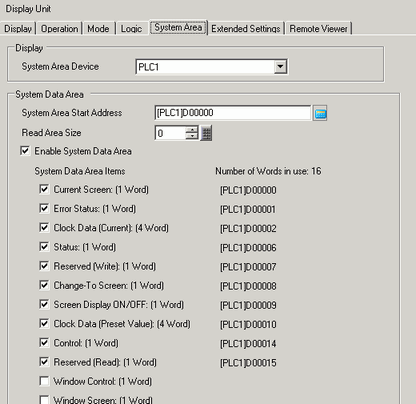This screenshot has height=404, width=416.
Task: Toggle Current Screen checkbox
Action: point(44,189)
